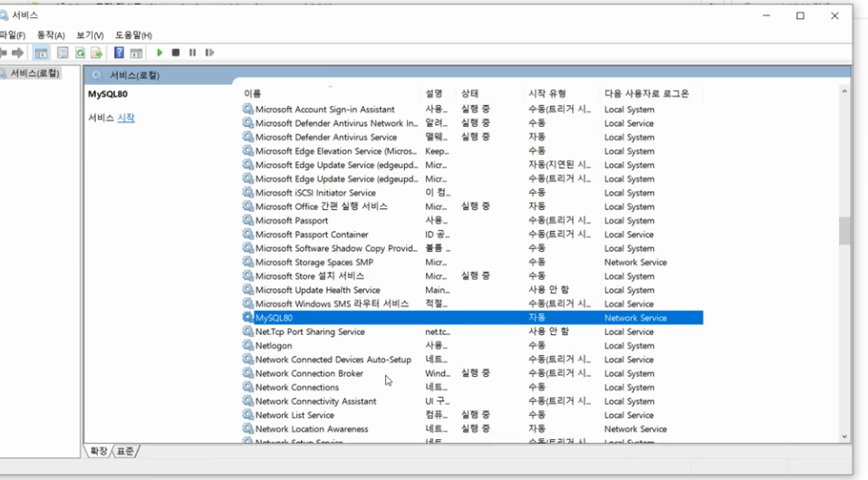Click the Export List toolbar icon
This screenshot has width=868, height=480.
97,53
